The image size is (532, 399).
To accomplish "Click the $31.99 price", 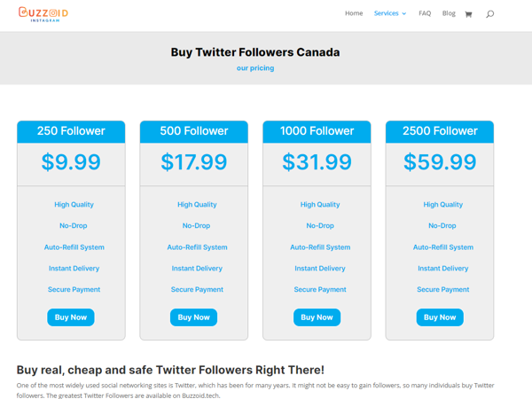I will pyautogui.click(x=317, y=162).
